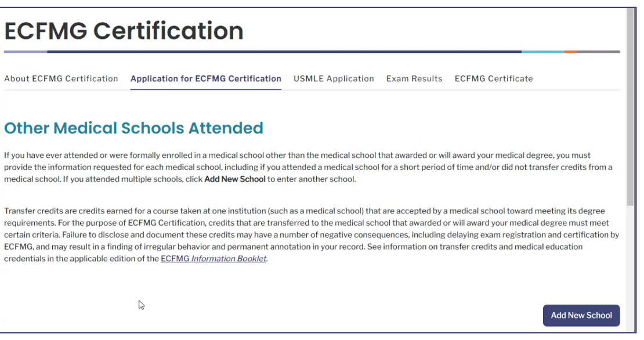Select the Application for ECFMG Certification tab
This screenshot has height=340, width=644.
pyautogui.click(x=206, y=78)
